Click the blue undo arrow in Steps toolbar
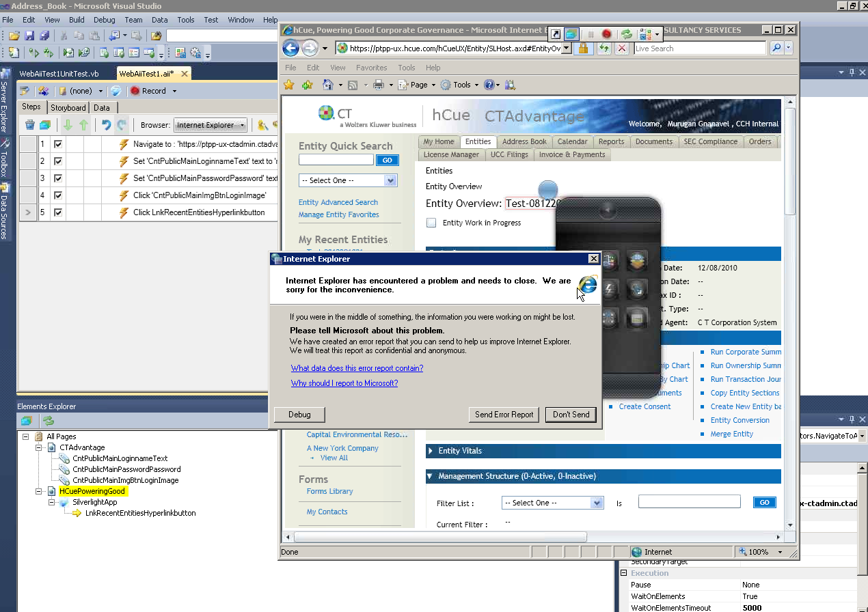868x612 pixels. pyautogui.click(x=106, y=125)
